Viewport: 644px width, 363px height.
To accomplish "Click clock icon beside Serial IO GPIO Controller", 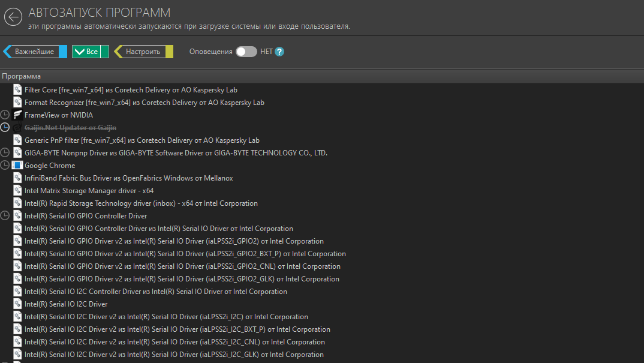I will tap(5, 216).
